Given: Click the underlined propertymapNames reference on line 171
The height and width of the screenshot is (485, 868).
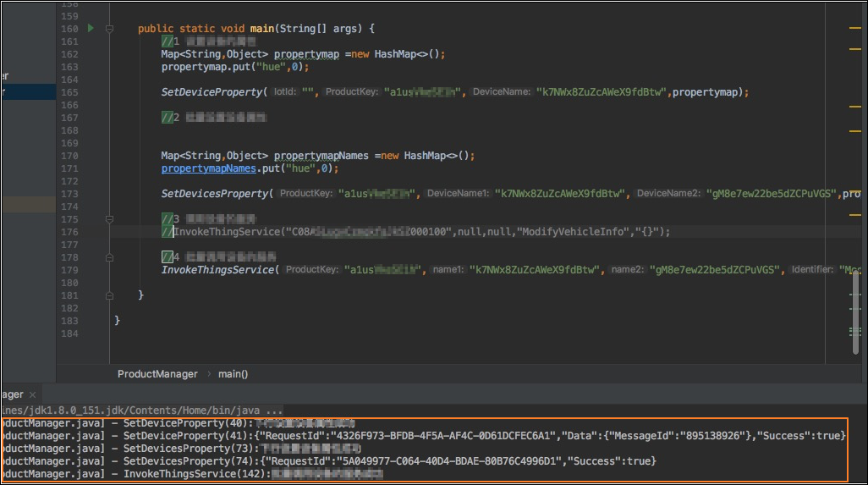Looking at the screenshot, I should (x=208, y=168).
